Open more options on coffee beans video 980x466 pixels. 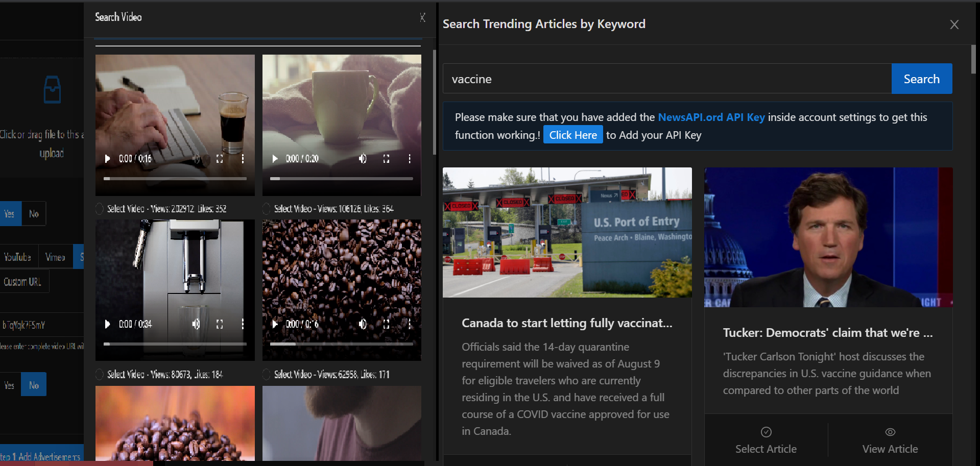point(410,324)
